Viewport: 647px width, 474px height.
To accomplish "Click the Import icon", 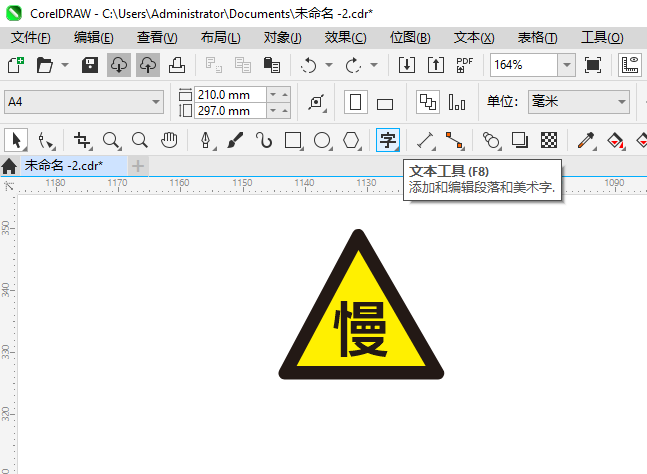I will tap(407, 65).
